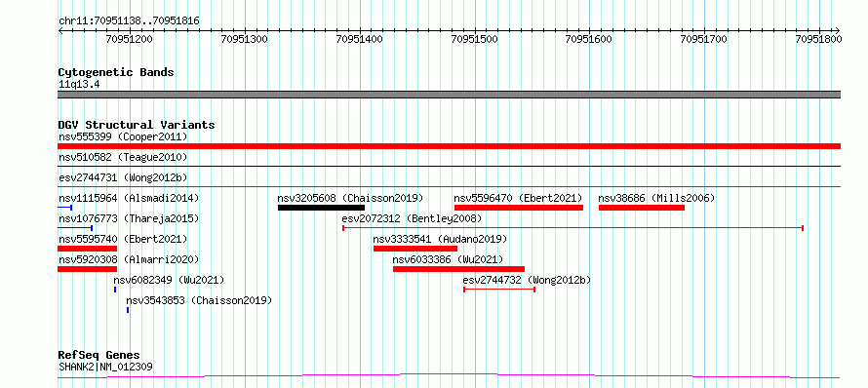Image resolution: width=868 pixels, height=388 pixels.
Task: Click the red nsv3333541 variant bar
Action: click(415, 249)
